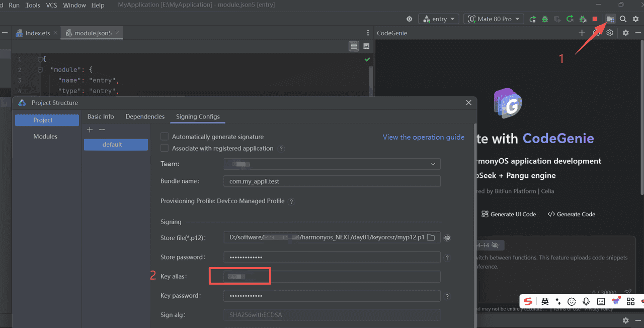
Task: Click the folder browse icon in Store file
Action: click(431, 238)
